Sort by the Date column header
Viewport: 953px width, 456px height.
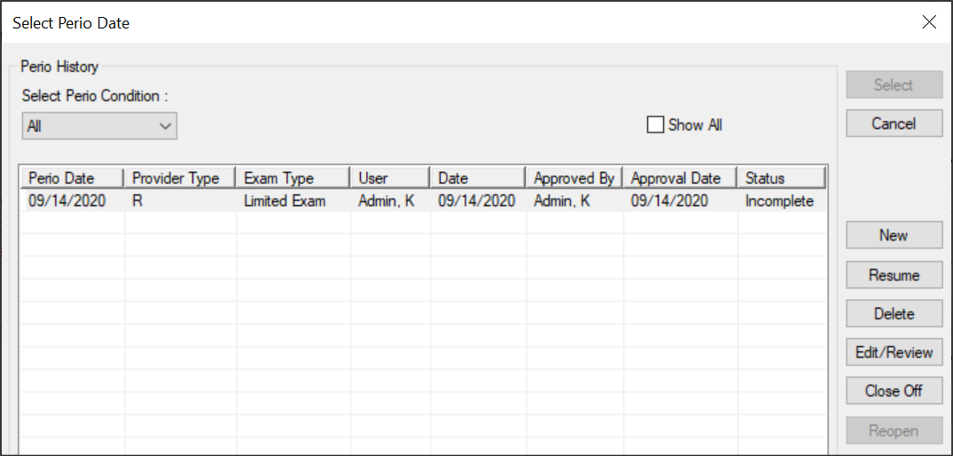pyautogui.click(x=477, y=178)
